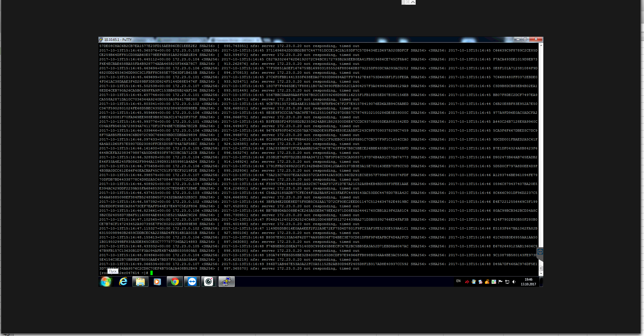Click the full-screen arrows icon in top toolbar
Screen dimensions: 644x336
tap(408, 2)
